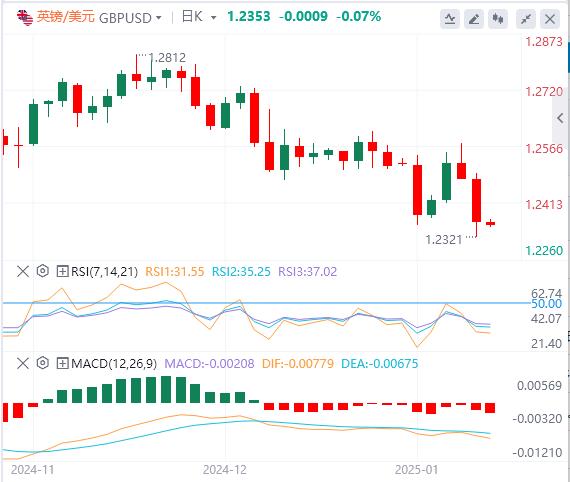This screenshot has height=482, width=570.
Task: Collapse chart with the shrink arrows icon
Action: tap(526, 19)
